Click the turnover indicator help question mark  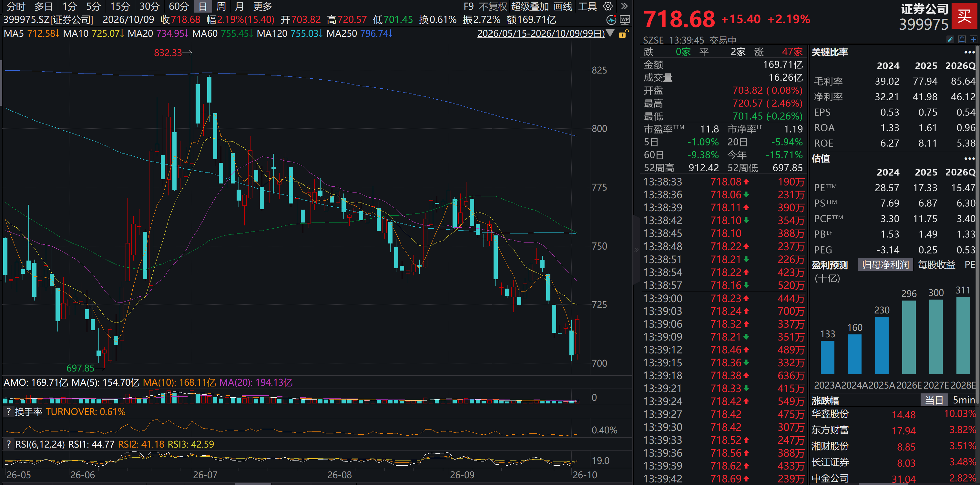tap(8, 412)
